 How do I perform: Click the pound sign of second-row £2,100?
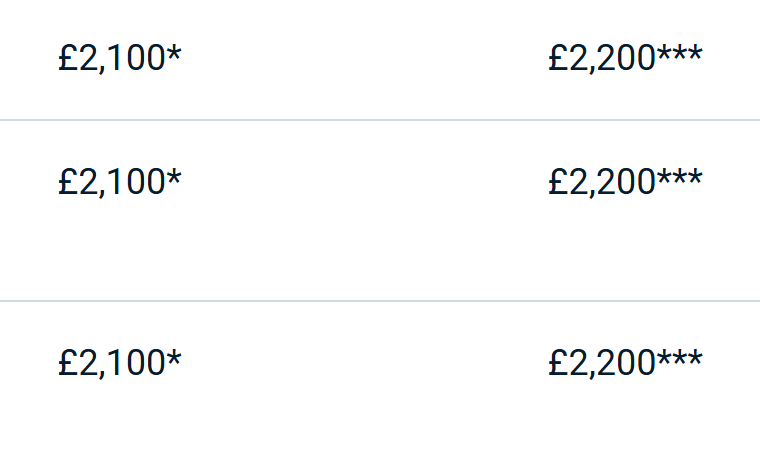[68, 183]
